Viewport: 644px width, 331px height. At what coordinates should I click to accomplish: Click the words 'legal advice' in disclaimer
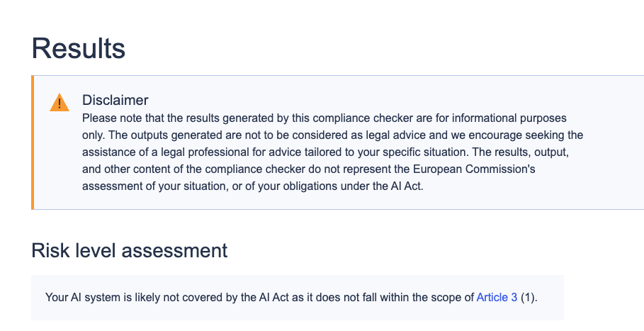point(367,135)
